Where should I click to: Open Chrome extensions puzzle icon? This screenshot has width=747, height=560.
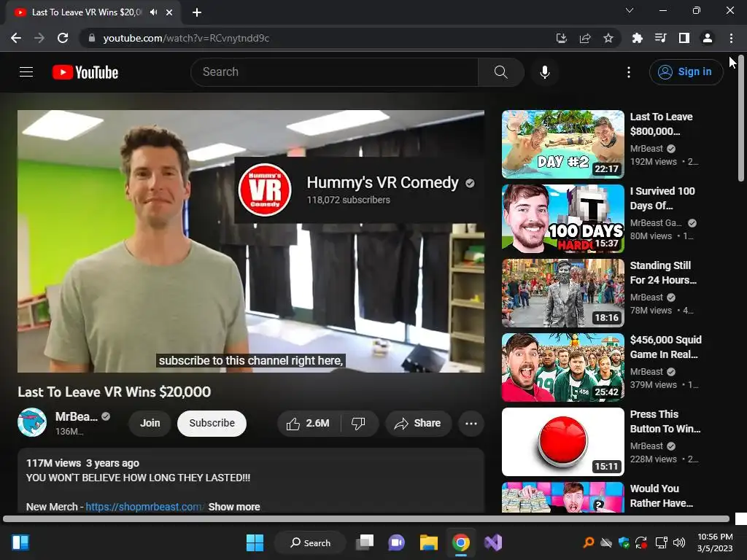click(x=637, y=38)
